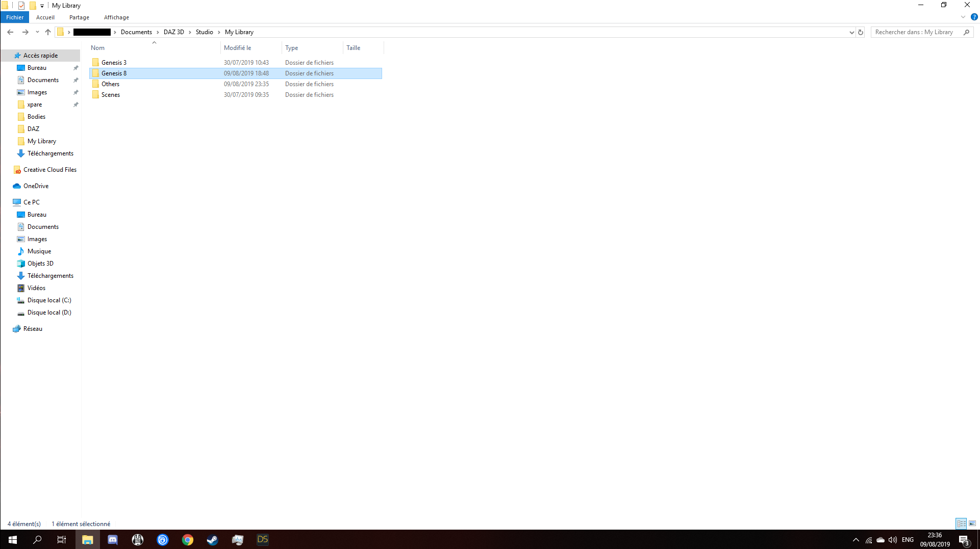
Task: Select the Scenes folder
Action: pos(236,95)
